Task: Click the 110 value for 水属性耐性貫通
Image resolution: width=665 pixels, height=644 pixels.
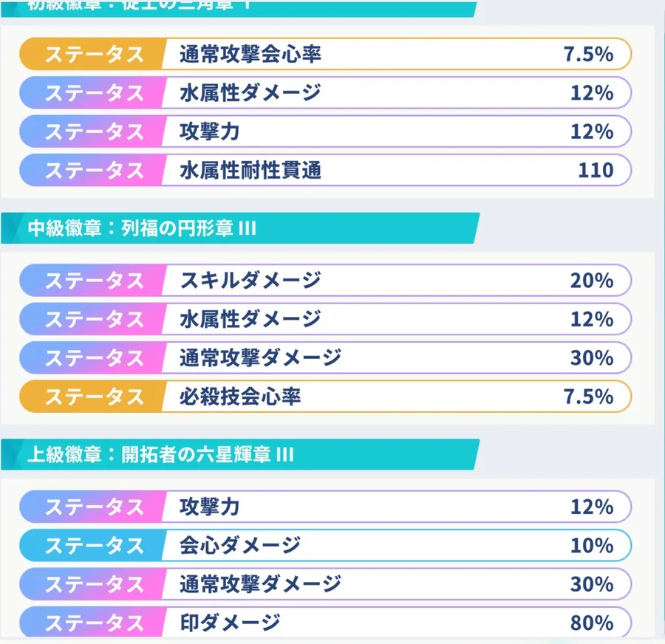Action: click(596, 171)
